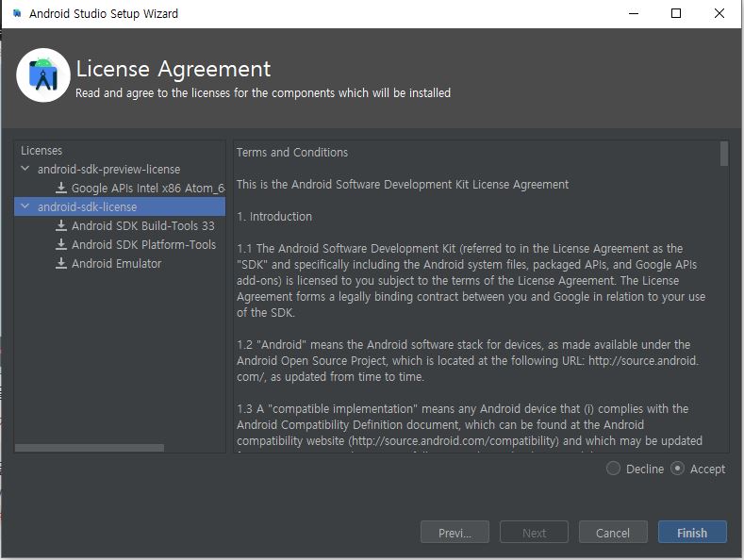Select the android-sdk-license tree item
Image resolution: width=744 pixels, height=560 pixels.
[x=120, y=206]
